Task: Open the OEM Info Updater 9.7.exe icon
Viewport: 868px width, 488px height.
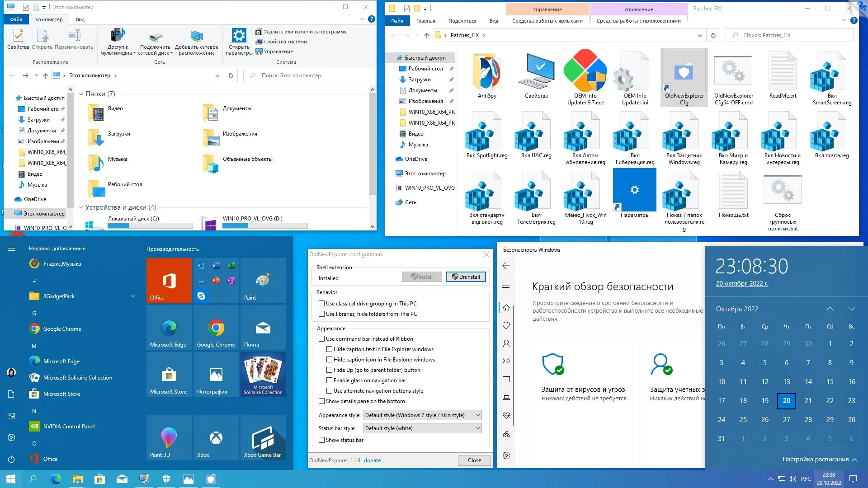Action: coord(585,71)
